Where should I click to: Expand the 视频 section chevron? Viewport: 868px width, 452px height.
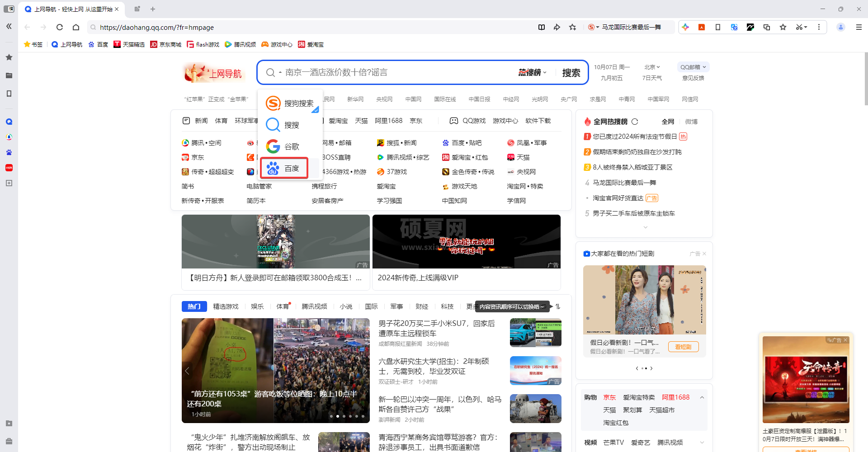702,443
